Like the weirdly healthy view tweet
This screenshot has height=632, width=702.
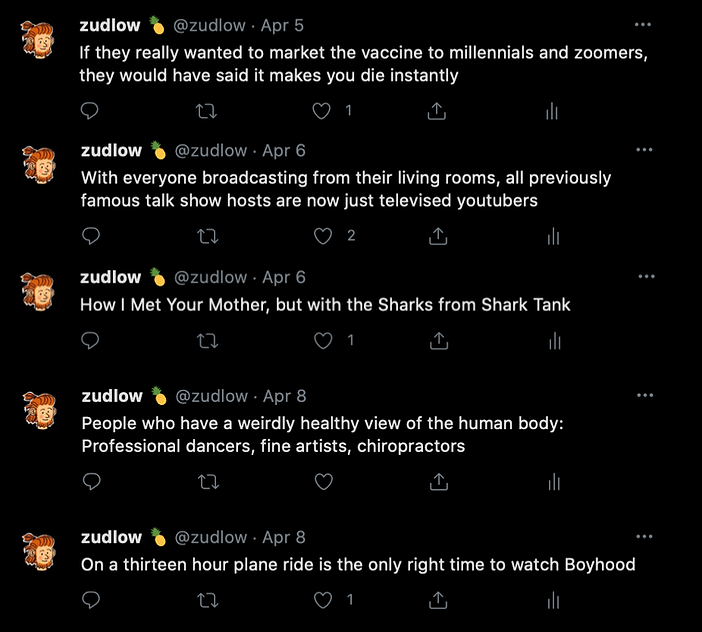point(323,482)
